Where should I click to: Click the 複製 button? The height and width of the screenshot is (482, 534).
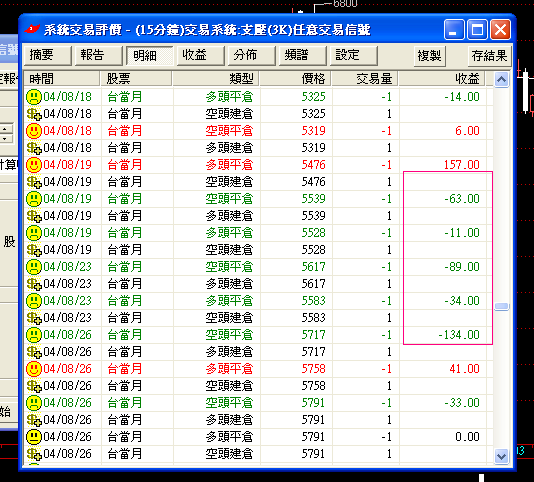(x=429, y=56)
